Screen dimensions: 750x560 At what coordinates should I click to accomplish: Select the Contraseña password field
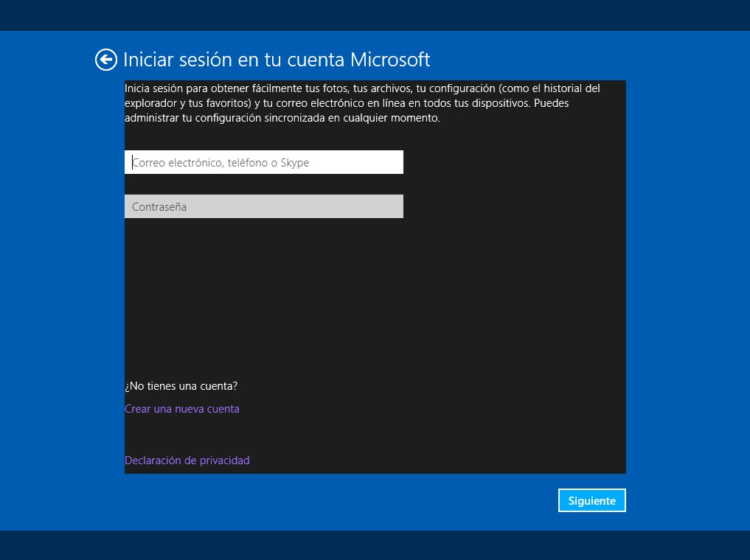(x=263, y=206)
